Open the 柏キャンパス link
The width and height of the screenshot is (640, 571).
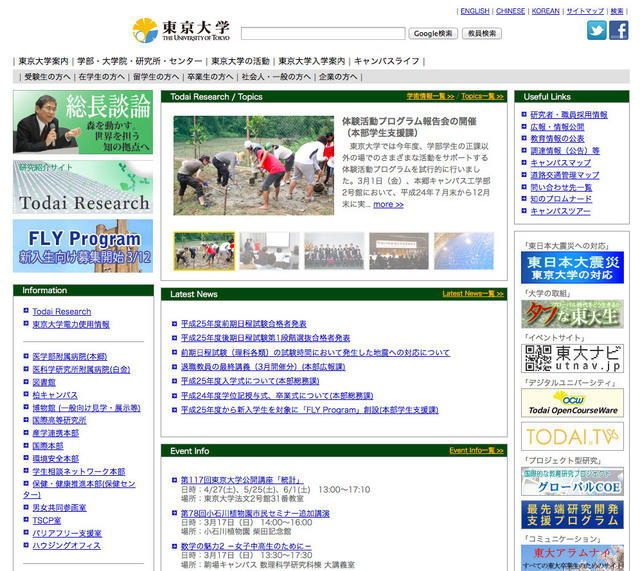tap(55, 395)
